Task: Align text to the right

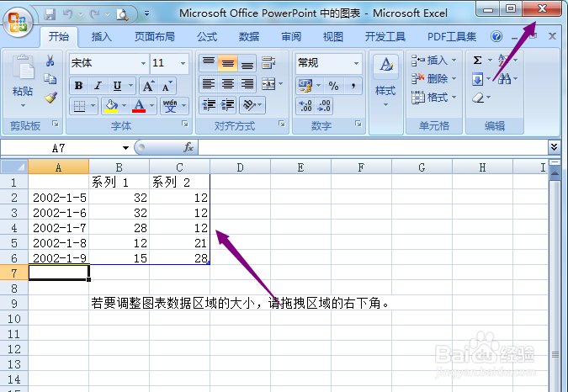Action: [x=247, y=84]
